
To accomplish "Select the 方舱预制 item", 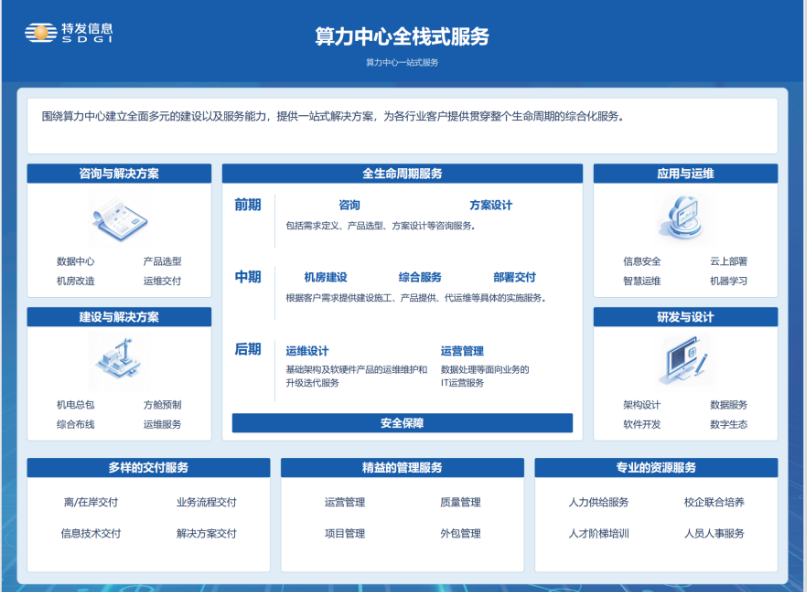I will click(162, 405).
